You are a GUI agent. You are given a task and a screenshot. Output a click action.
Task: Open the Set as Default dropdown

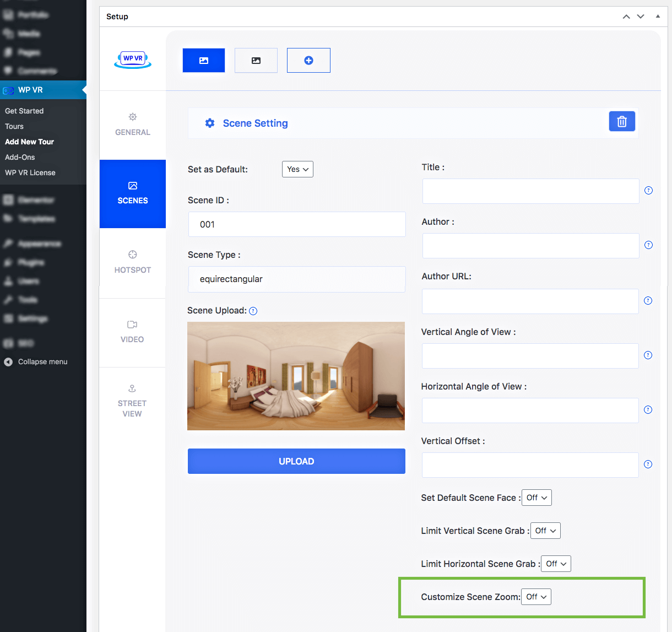coord(297,169)
